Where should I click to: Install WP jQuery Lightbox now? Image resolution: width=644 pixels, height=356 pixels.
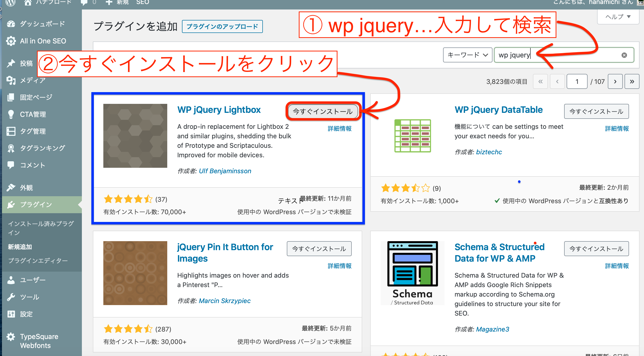click(323, 111)
